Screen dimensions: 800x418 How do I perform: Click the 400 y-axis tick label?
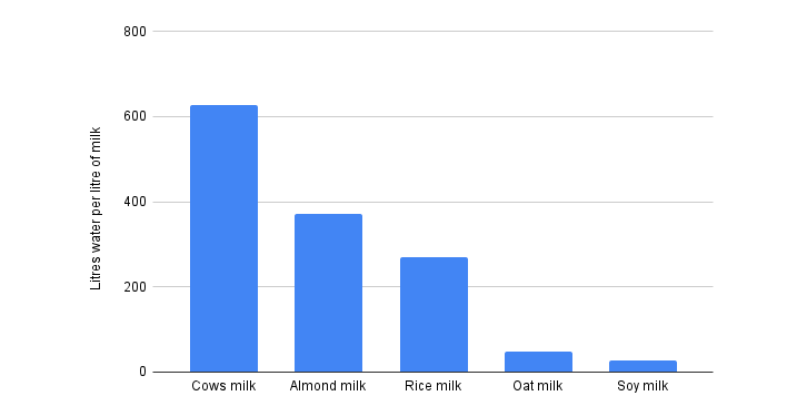point(135,202)
